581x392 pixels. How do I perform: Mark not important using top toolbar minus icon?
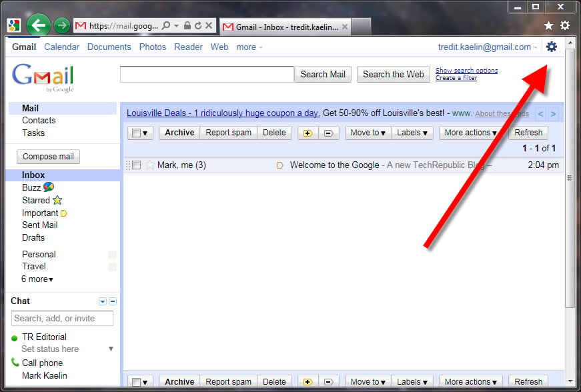pyautogui.click(x=329, y=133)
